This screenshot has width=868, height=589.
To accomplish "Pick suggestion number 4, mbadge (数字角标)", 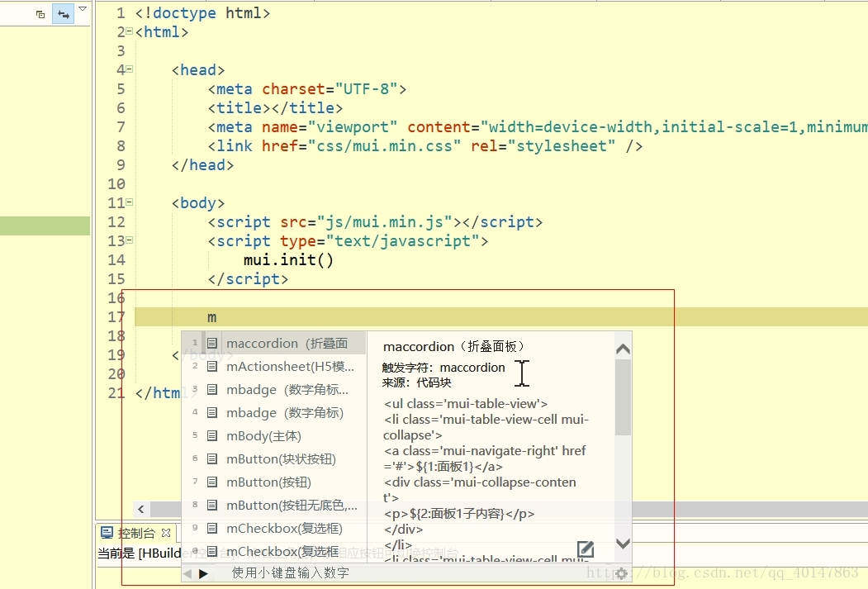I will click(274, 413).
